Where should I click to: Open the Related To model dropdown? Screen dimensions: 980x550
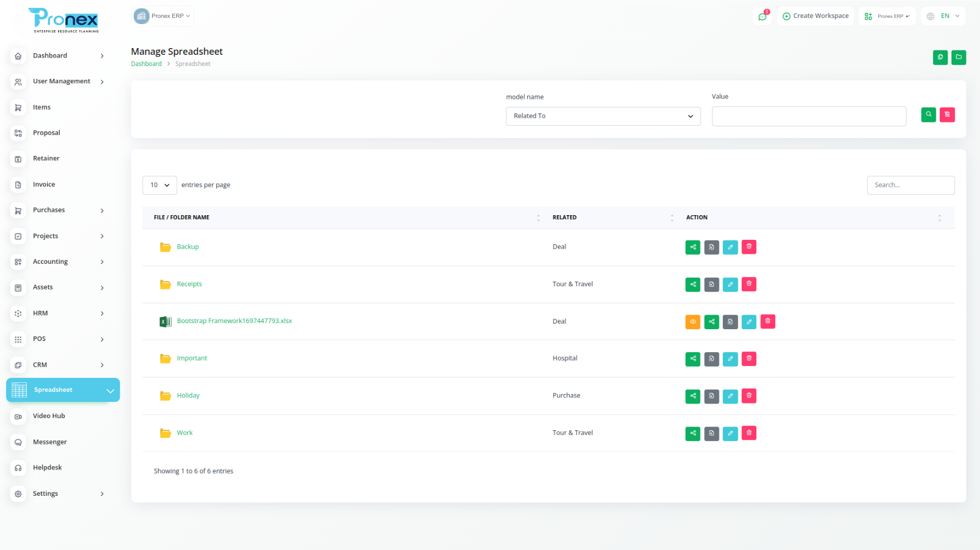[x=603, y=116]
